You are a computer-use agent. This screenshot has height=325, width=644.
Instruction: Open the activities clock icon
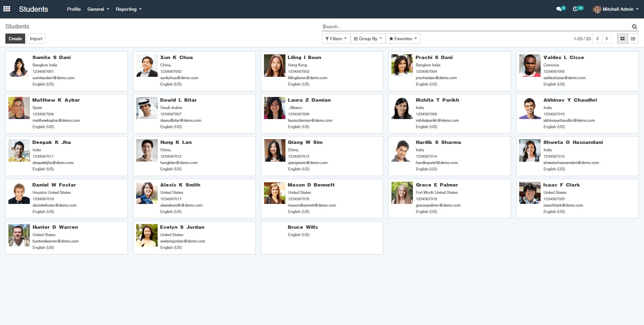point(575,9)
